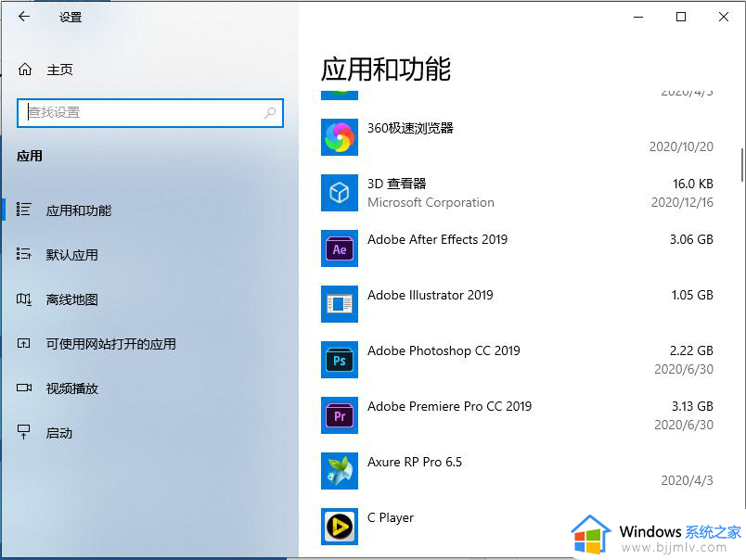Select Adobe After Effects 2019 entry
The width and height of the screenshot is (746, 560).
pos(437,239)
